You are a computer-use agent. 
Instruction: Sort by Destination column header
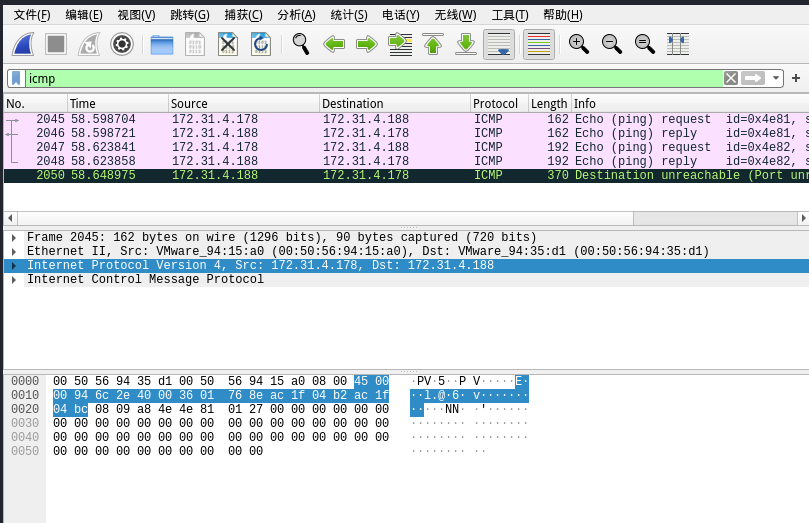pyautogui.click(x=395, y=104)
